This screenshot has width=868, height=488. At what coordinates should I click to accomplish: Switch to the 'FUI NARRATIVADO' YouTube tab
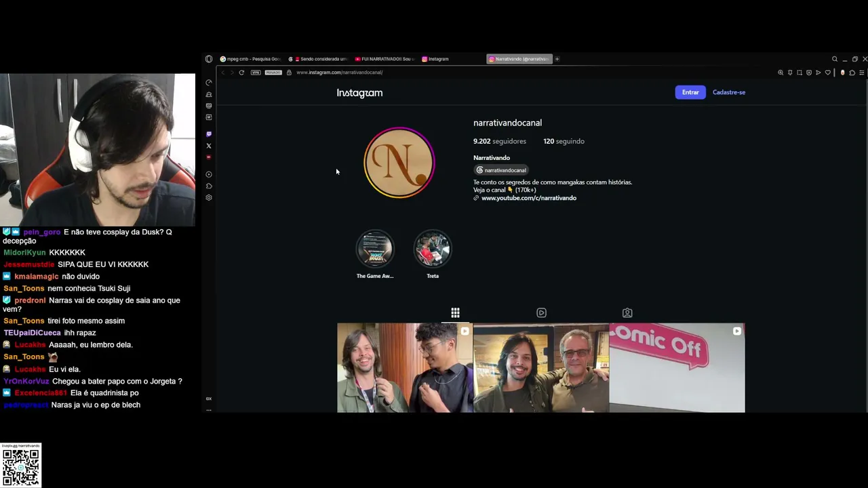[x=384, y=59]
